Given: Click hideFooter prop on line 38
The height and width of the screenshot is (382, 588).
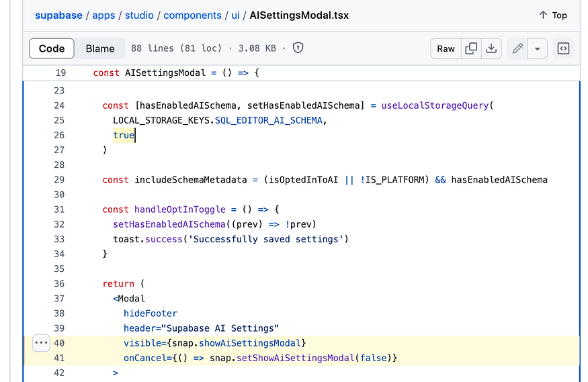Looking at the screenshot, I should (151, 314).
